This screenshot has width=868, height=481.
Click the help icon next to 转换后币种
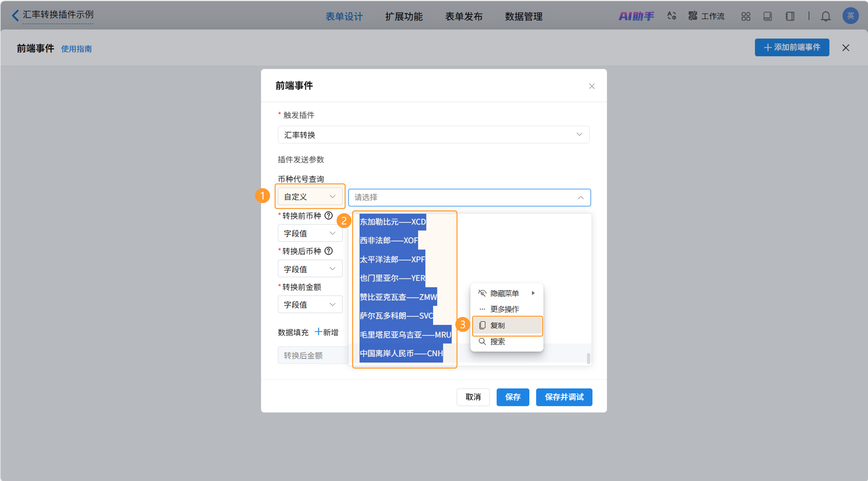(328, 251)
